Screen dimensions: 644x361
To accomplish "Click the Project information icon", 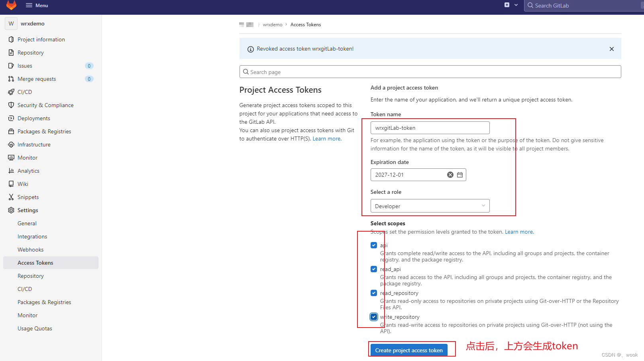I will coord(11,39).
